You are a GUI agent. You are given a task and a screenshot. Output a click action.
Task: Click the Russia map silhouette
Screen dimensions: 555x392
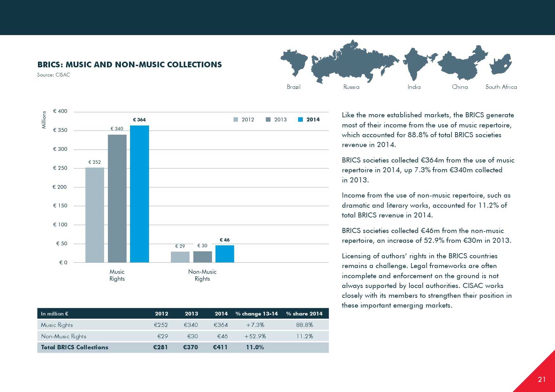(x=351, y=62)
